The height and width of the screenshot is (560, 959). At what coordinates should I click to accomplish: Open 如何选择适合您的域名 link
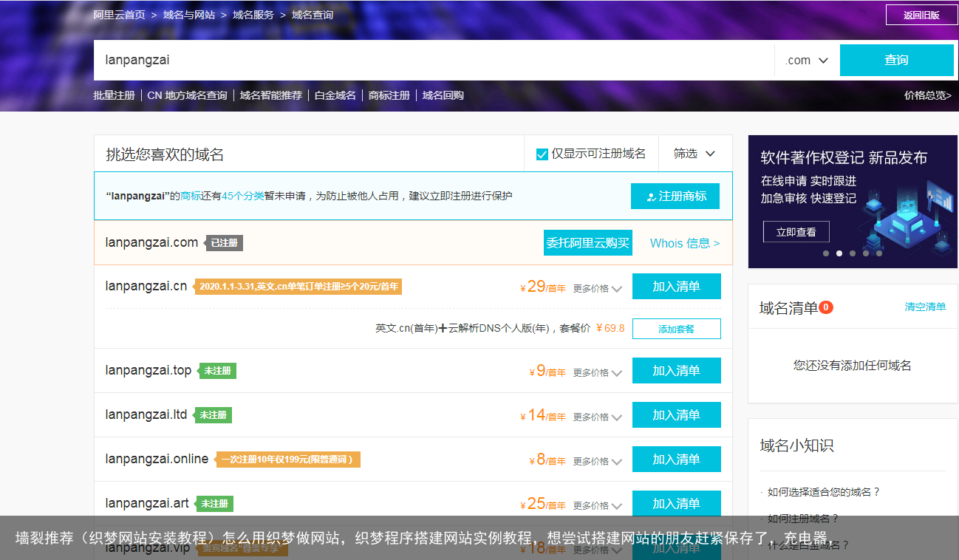coord(824,492)
